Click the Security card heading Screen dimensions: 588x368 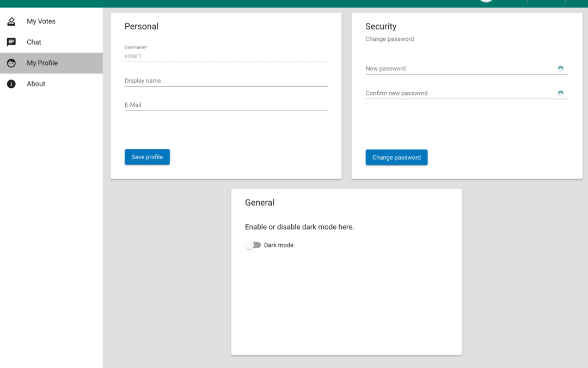(381, 26)
